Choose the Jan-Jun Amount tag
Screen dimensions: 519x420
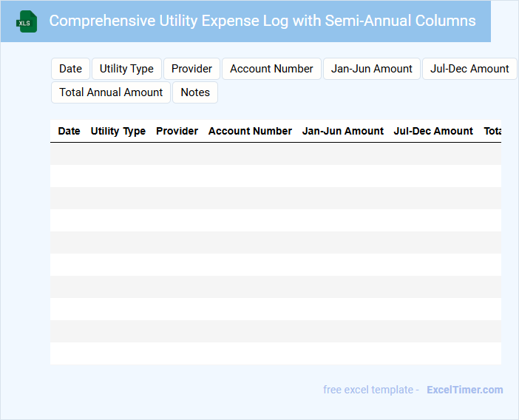[x=371, y=69]
